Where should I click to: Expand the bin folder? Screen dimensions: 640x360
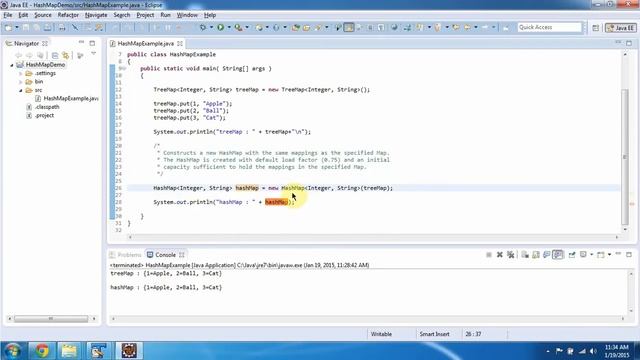20,82
